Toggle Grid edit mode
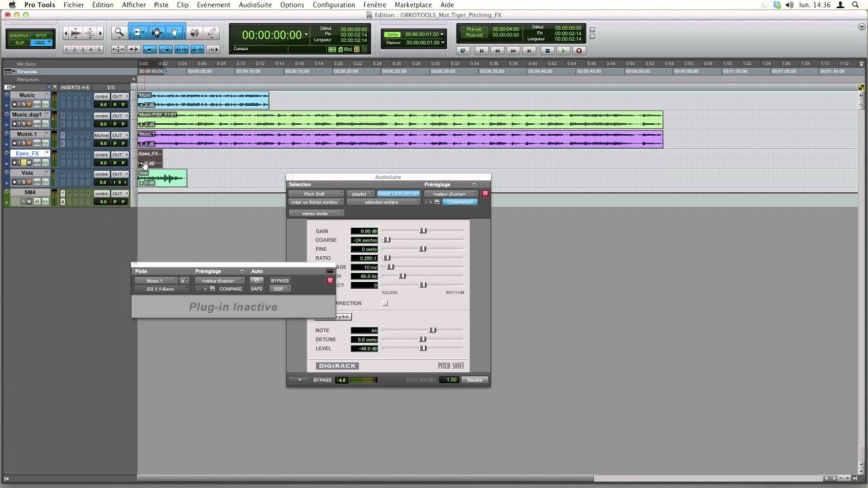868x488 pixels. tap(41, 43)
